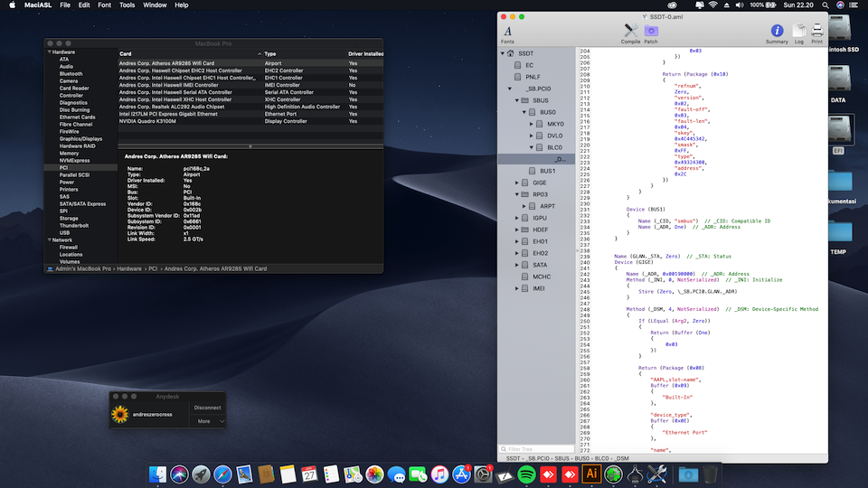Open Launchpad rocket icon in dock
The height and width of the screenshot is (488, 868).
(201, 474)
